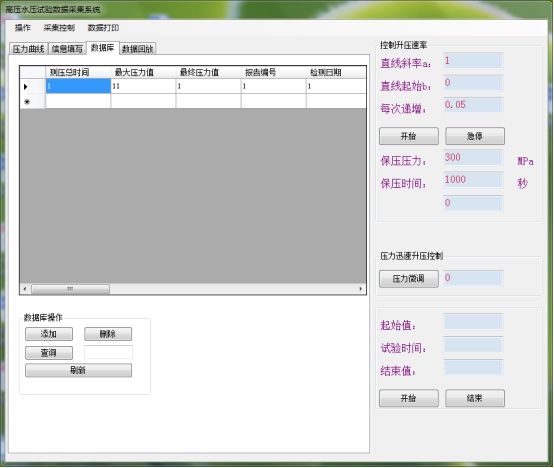Click the 急停 emergency stop button

click(x=475, y=136)
